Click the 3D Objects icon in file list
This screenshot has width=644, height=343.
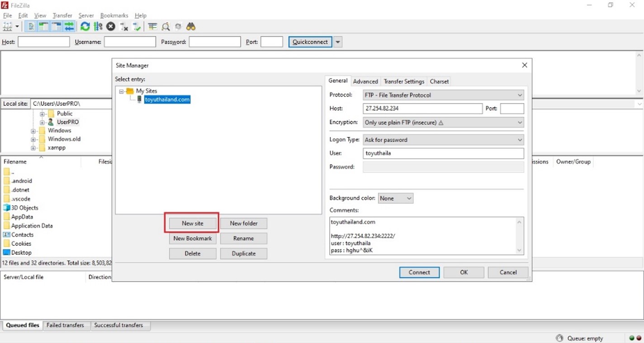[x=6, y=208]
